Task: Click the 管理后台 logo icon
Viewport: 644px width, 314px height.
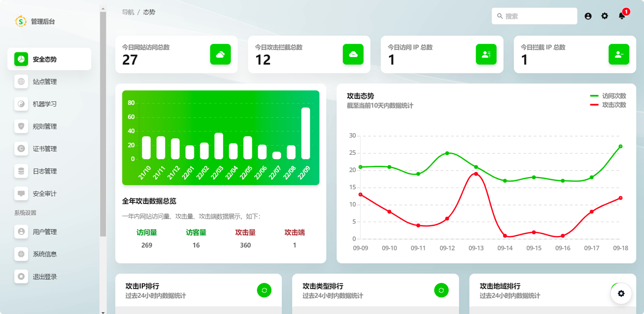Action: 21,21
